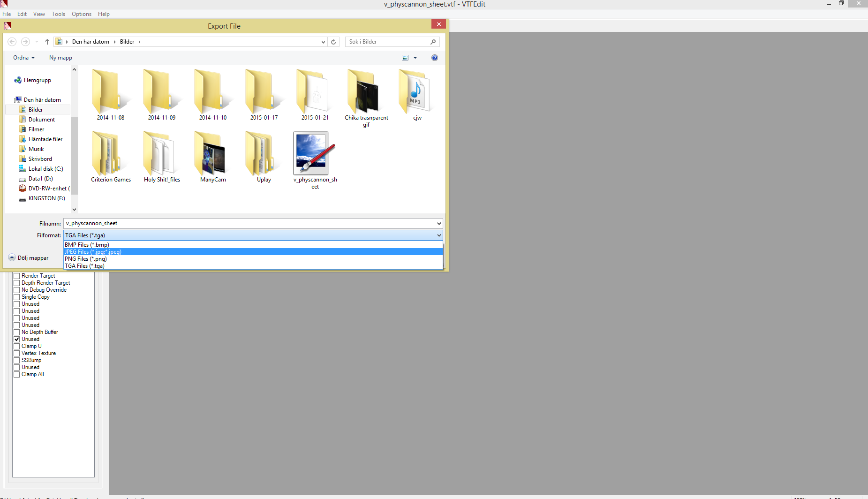Expand the address bar history dropdown

coord(323,42)
